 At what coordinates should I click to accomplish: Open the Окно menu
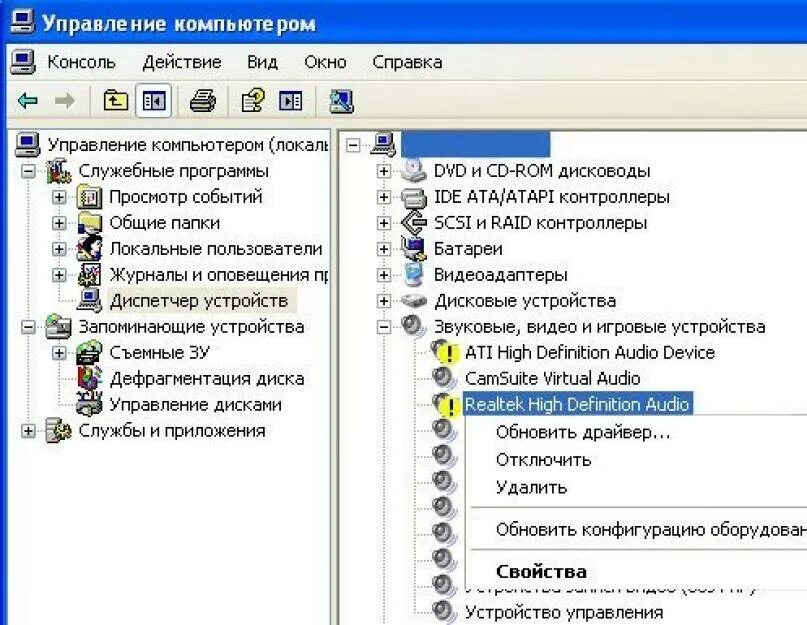click(x=325, y=62)
